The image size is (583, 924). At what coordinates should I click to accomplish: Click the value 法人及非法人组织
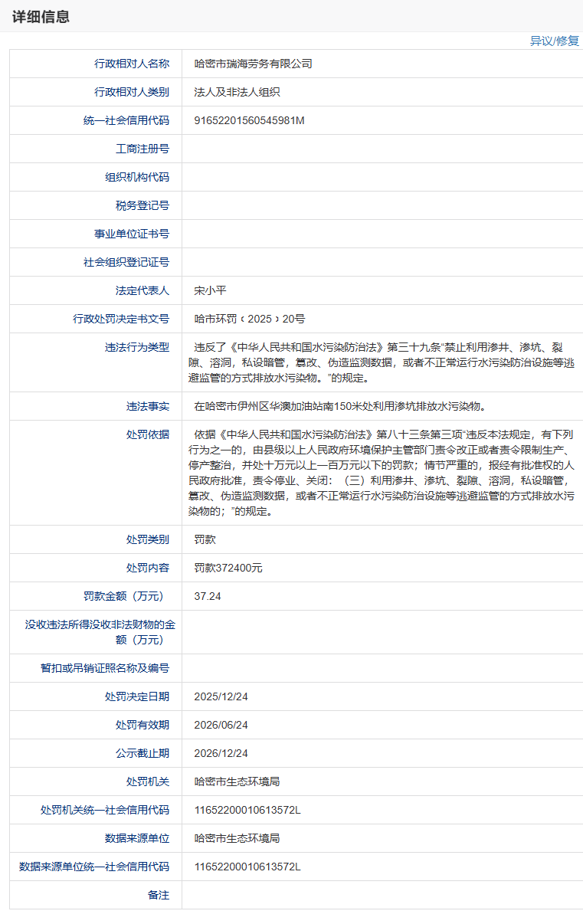[237, 92]
